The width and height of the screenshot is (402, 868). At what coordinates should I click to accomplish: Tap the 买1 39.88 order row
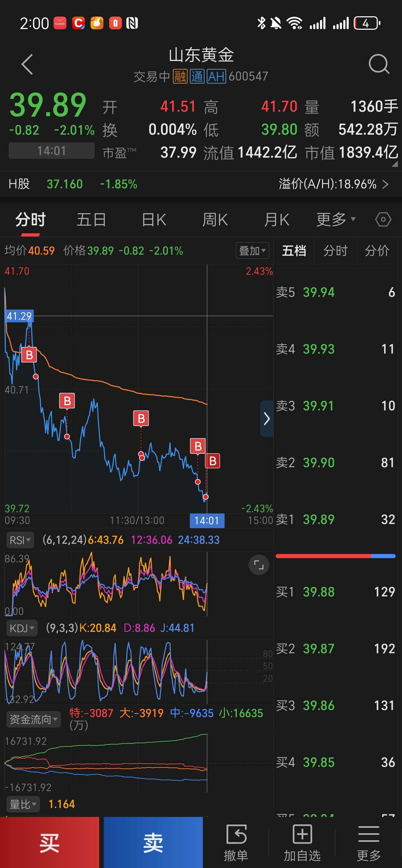coord(335,592)
